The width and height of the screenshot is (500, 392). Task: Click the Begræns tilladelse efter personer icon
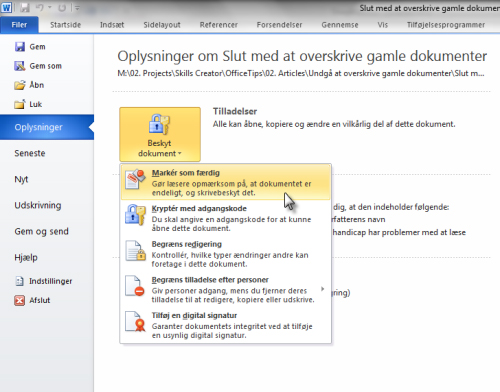coord(135,286)
